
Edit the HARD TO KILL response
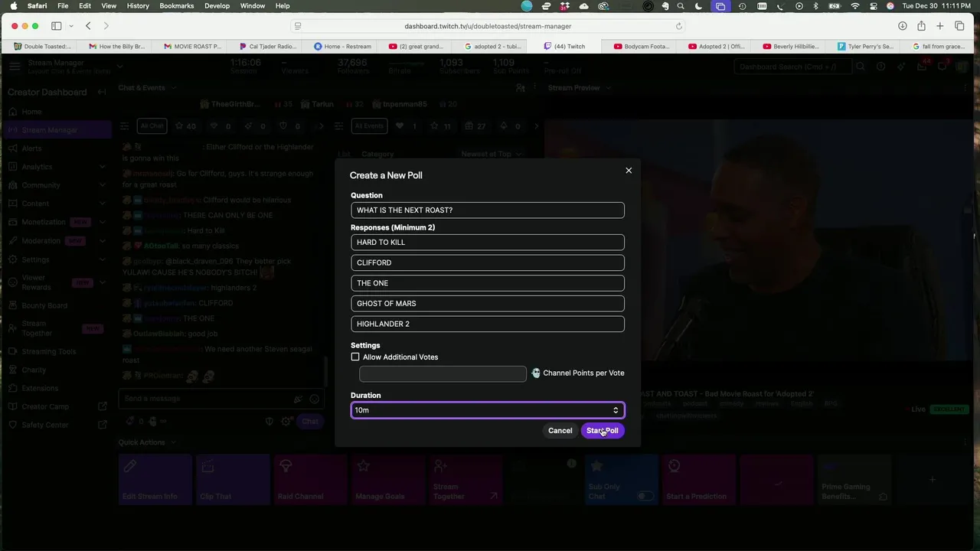(x=488, y=243)
